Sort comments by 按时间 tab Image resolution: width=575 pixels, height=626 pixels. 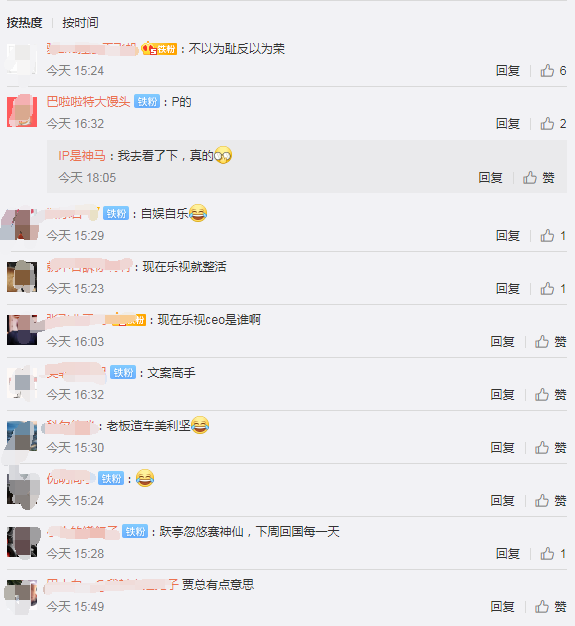coord(80,22)
